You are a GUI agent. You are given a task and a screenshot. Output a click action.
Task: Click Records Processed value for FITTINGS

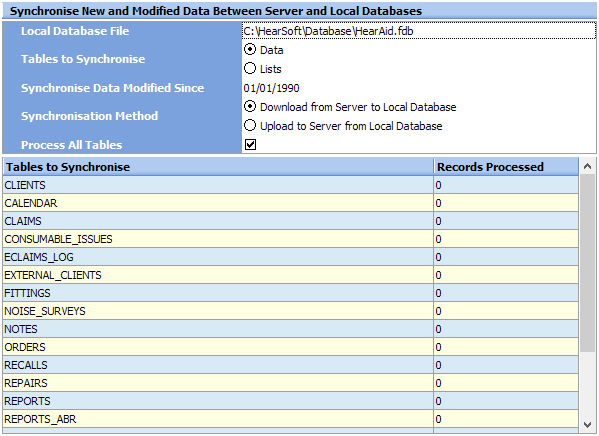tap(506, 293)
